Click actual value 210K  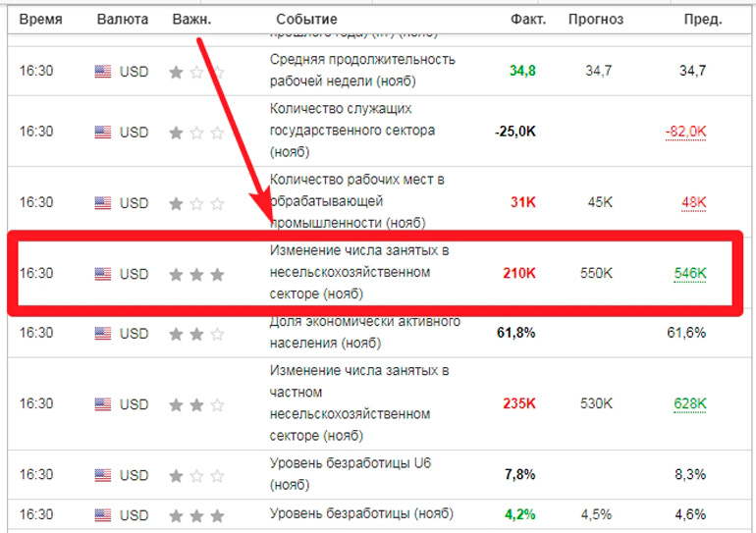point(519,273)
